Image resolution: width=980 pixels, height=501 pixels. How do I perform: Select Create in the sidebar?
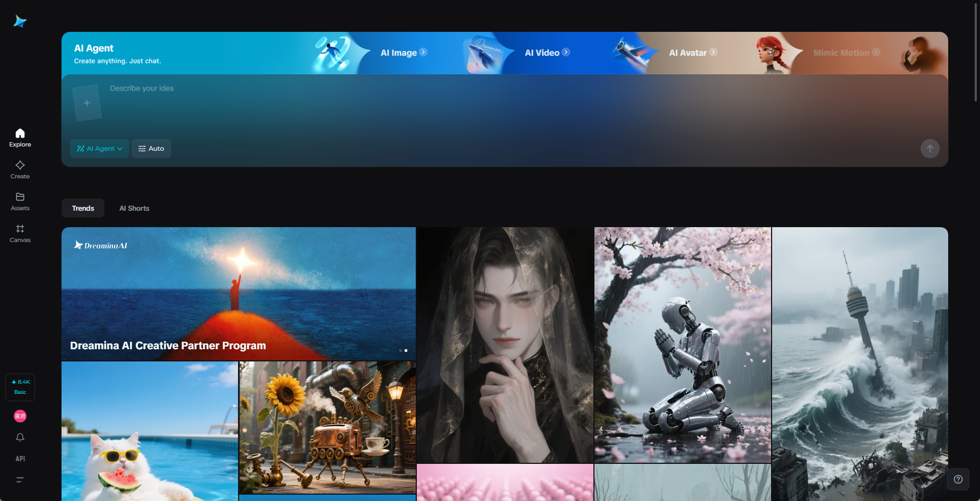[20, 169]
